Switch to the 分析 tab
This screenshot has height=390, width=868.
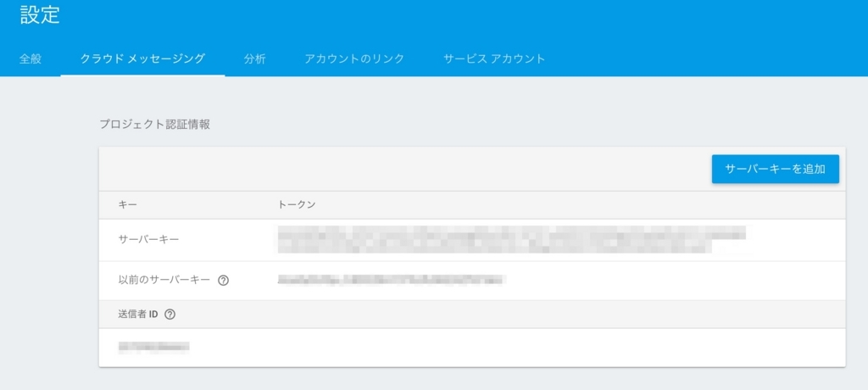pyautogui.click(x=254, y=58)
